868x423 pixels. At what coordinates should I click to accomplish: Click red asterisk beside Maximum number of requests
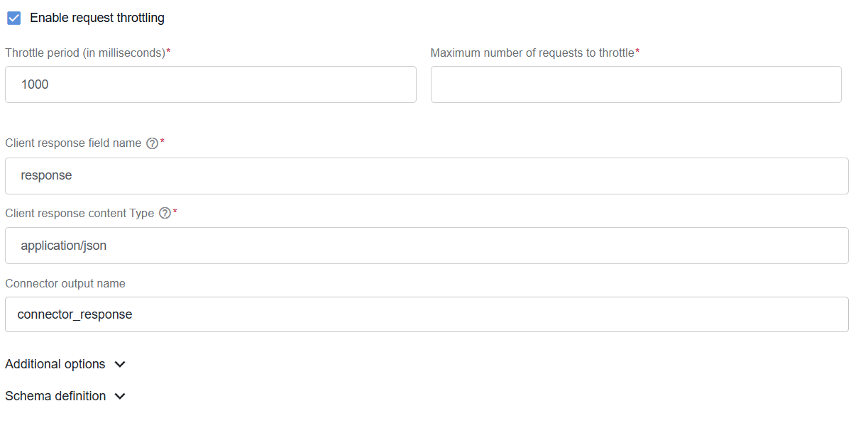pyautogui.click(x=637, y=52)
